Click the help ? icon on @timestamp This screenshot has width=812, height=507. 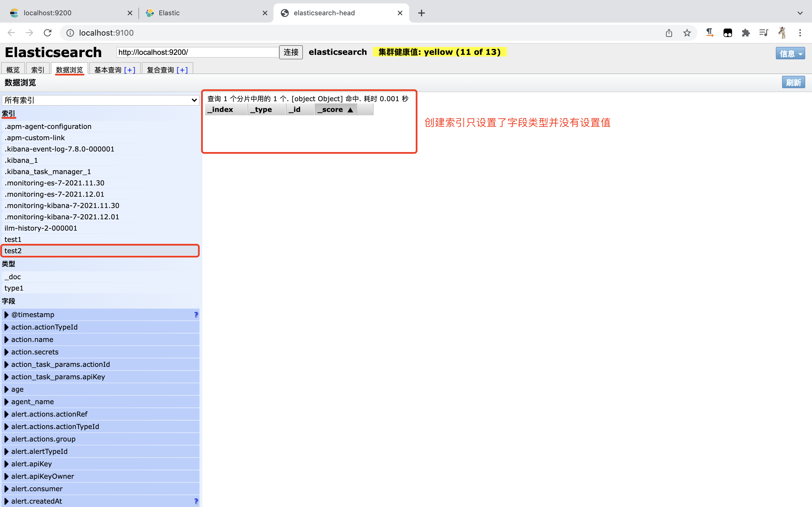click(196, 315)
